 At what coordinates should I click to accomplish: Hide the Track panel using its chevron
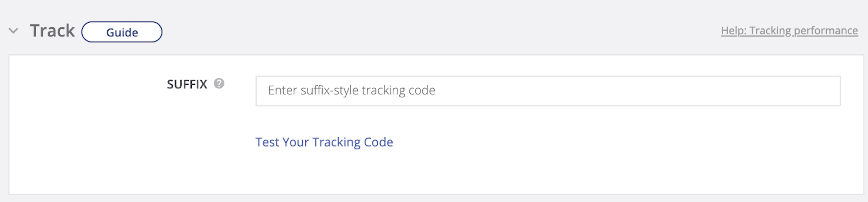point(14,31)
